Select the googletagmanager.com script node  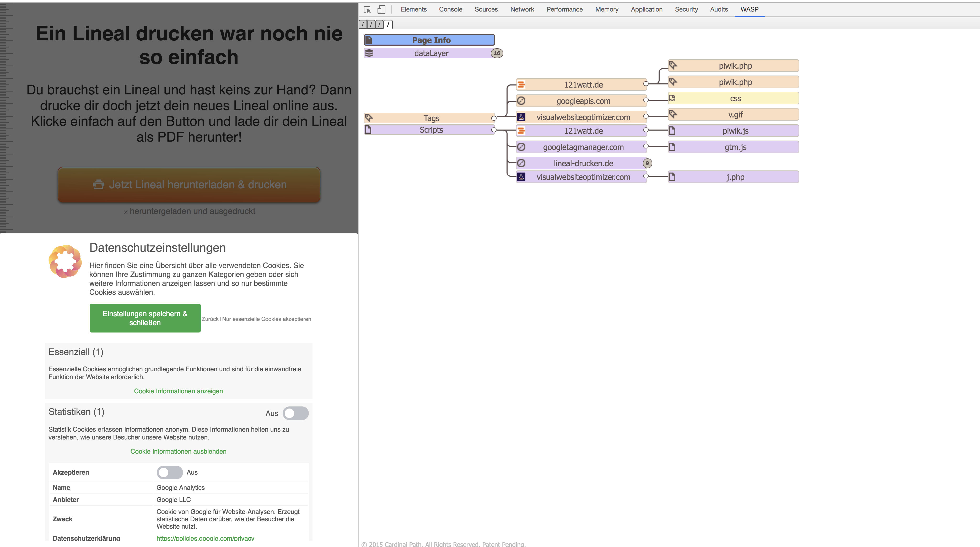(x=583, y=147)
